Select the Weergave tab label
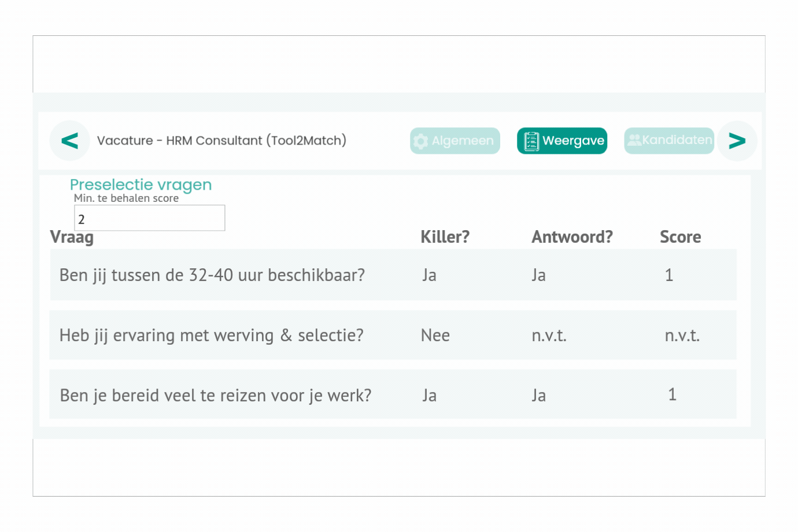The height and width of the screenshot is (532, 798). [x=573, y=141]
